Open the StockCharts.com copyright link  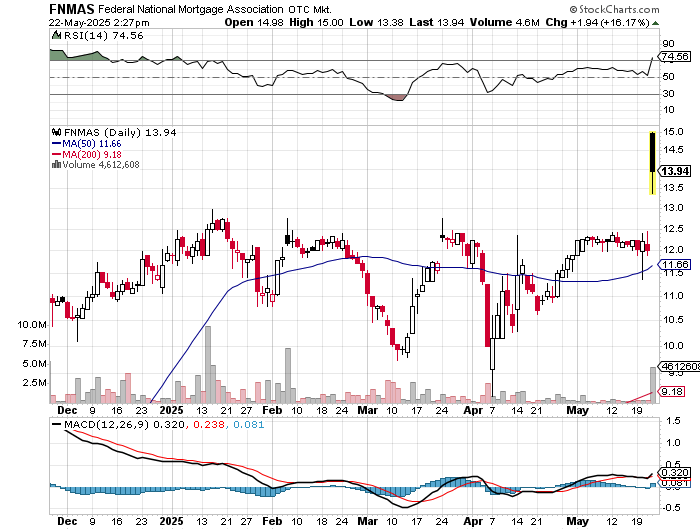(614, 9)
